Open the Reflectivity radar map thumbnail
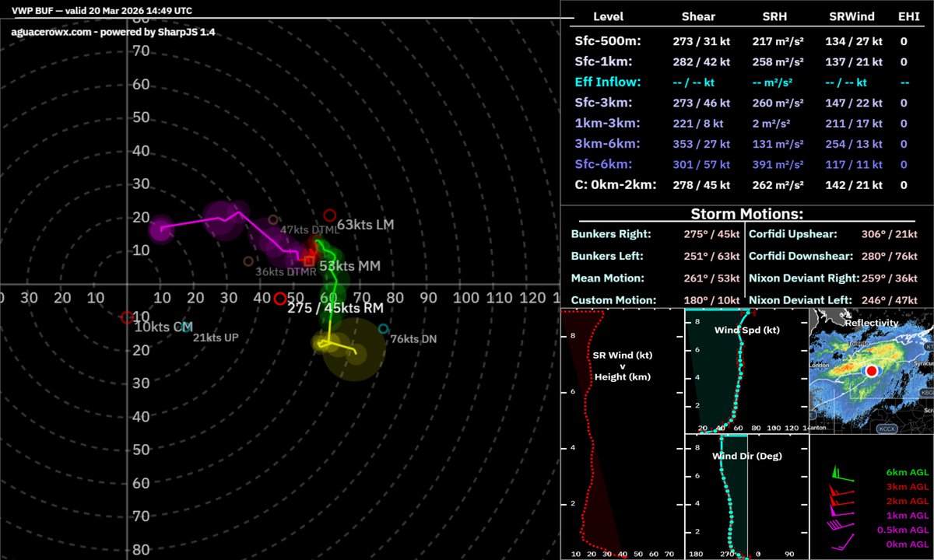Viewport: 934px width, 560px height. (x=872, y=371)
